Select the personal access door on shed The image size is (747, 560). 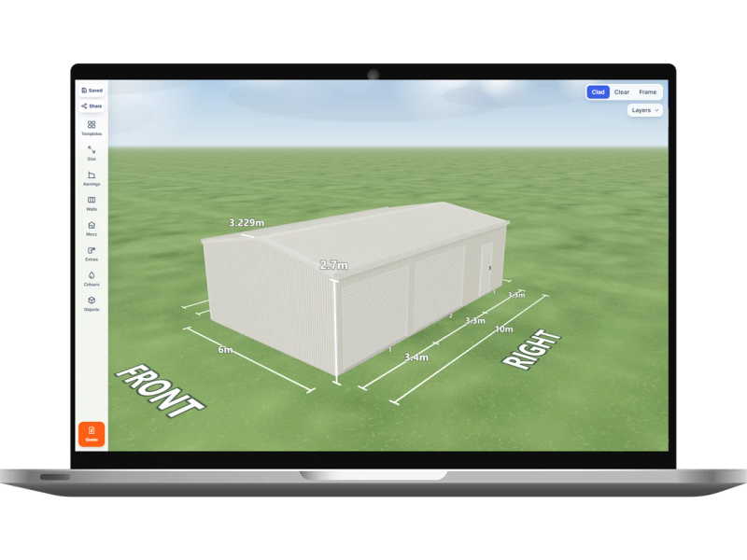486,269
